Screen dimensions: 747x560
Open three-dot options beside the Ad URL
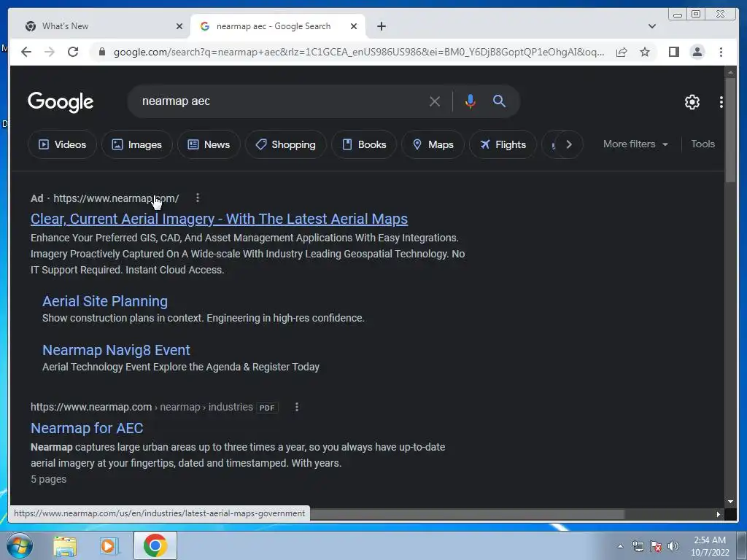pos(198,198)
